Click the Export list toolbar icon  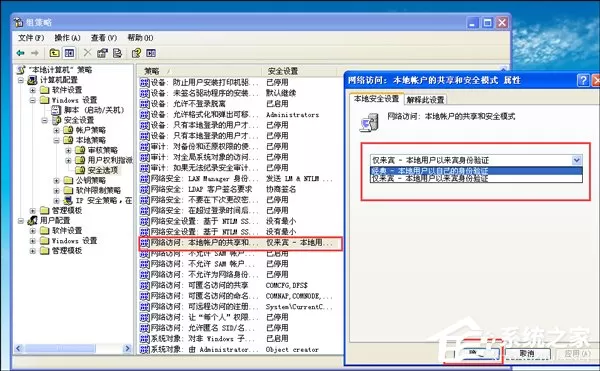click(x=117, y=53)
